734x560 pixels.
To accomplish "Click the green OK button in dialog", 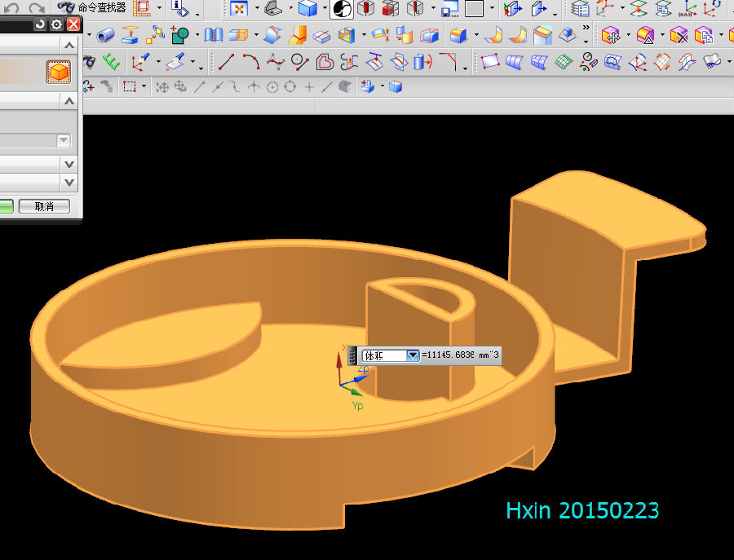I will coord(7,207).
